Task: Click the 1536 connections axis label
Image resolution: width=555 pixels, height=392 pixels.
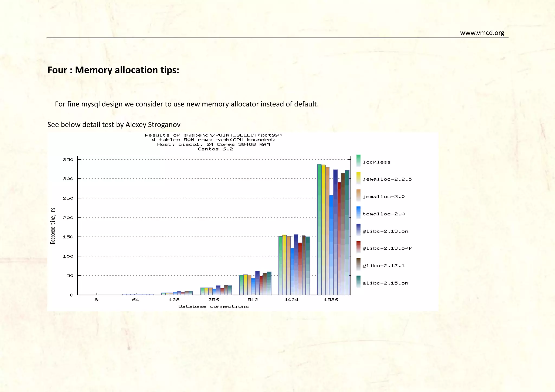Action: (331, 300)
